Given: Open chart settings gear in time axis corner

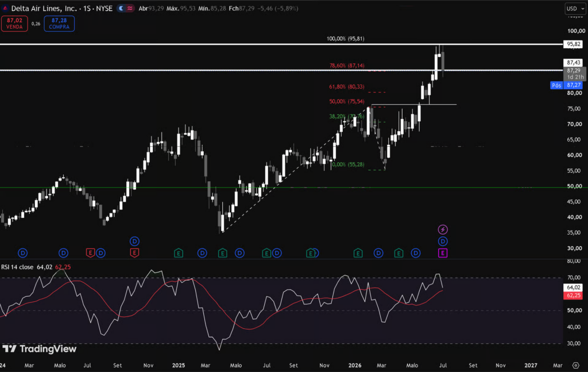Looking at the screenshot, I should tap(576, 365).
